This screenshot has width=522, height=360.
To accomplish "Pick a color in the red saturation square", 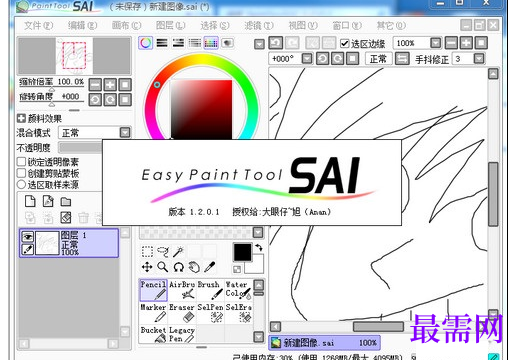I will (x=201, y=110).
